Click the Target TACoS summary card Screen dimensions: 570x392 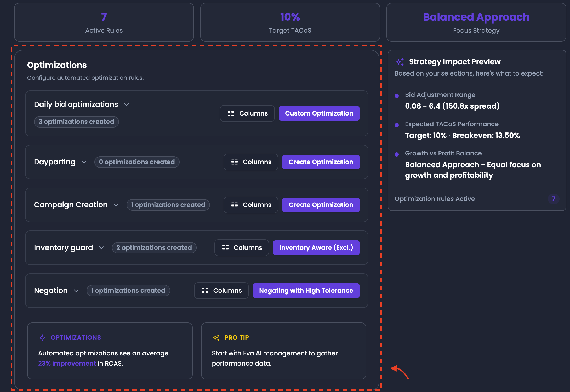[290, 22]
